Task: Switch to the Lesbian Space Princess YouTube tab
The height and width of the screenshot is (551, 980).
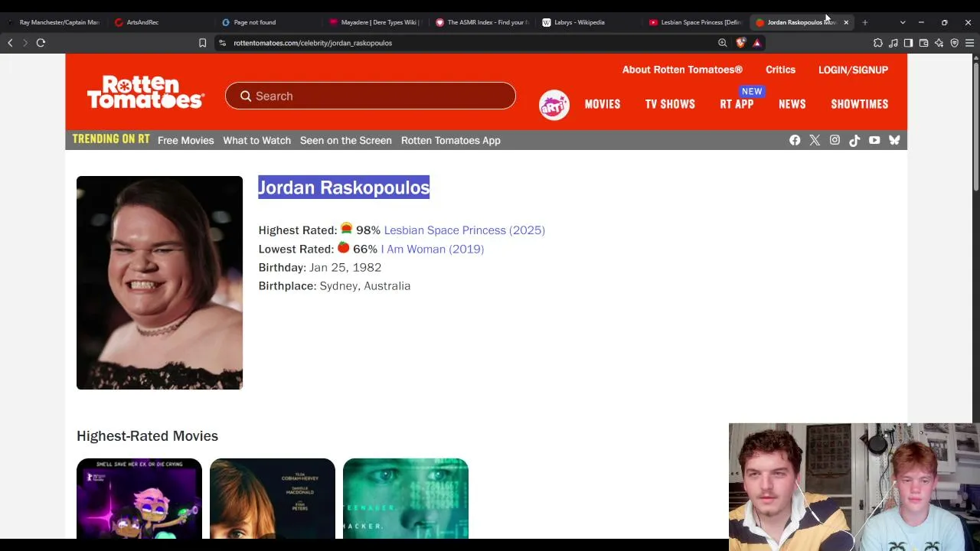Action: (x=695, y=22)
